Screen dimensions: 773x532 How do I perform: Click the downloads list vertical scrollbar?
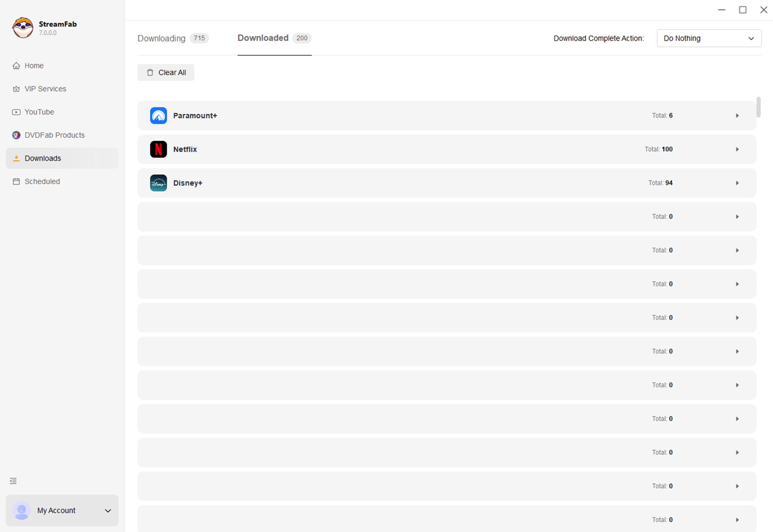pyautogui.click(x=758, y=107)
